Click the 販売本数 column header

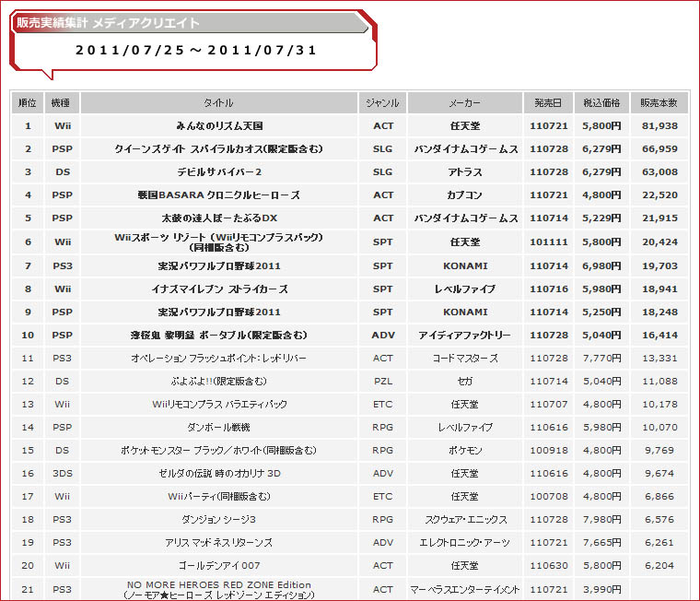(x=659, y=102)
